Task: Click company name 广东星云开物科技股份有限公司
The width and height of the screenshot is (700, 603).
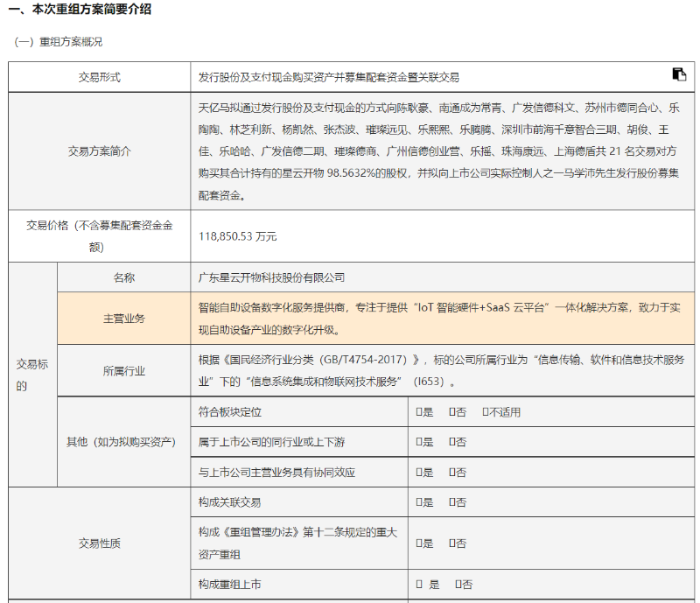Action: tap(271, 277)
